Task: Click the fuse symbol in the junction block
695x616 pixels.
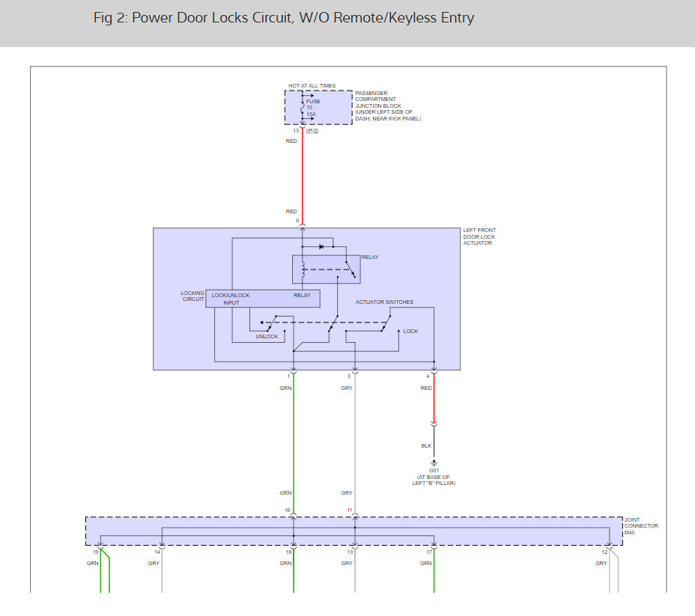Action: pos(303,108)
